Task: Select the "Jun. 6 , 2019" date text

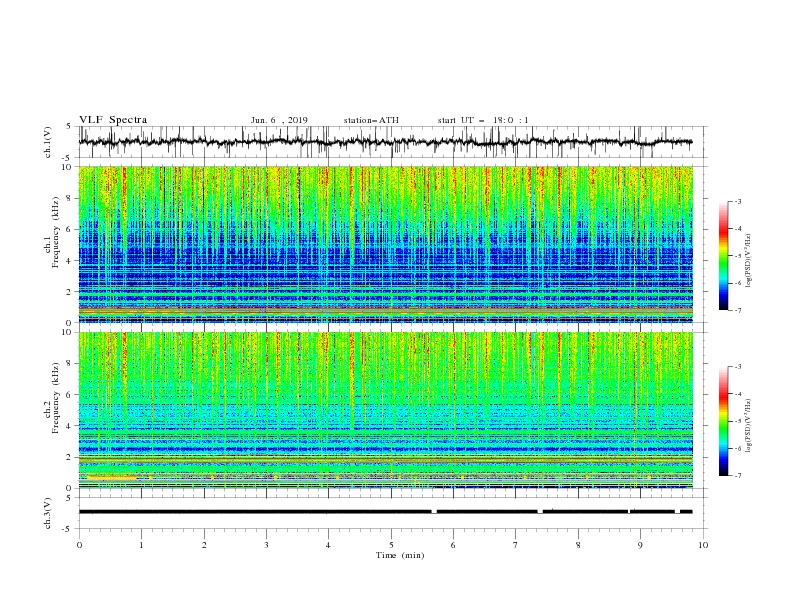Action: pos(279,120)
